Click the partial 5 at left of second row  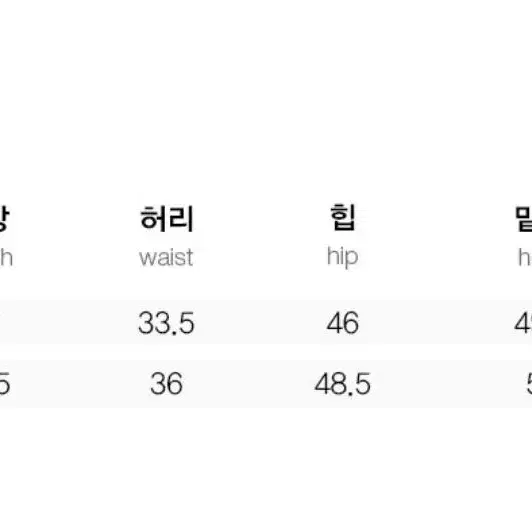(5, 384)
